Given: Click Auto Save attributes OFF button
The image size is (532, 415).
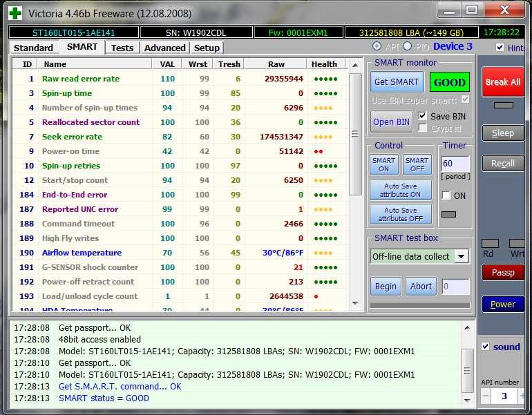Looking at the screenshot, I should [x=400, y=214].
